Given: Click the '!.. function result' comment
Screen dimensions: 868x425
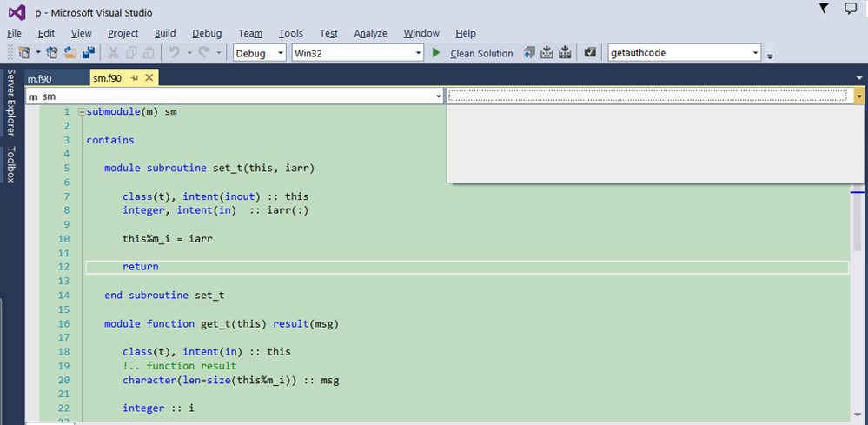Looking at the screenshot, I should [180, 366].
